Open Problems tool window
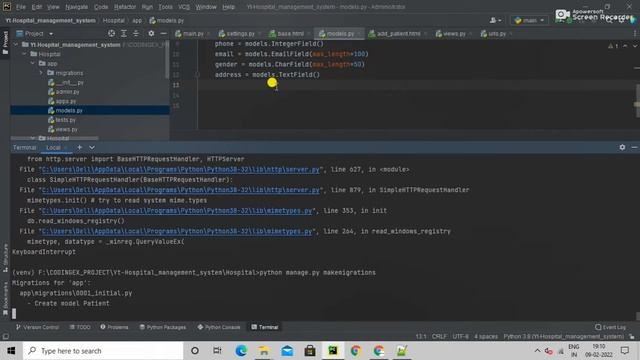 coord(114,327)
